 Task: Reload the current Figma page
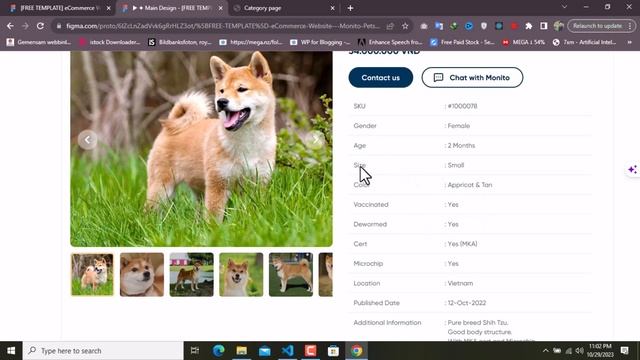click(x=40, y=26)
